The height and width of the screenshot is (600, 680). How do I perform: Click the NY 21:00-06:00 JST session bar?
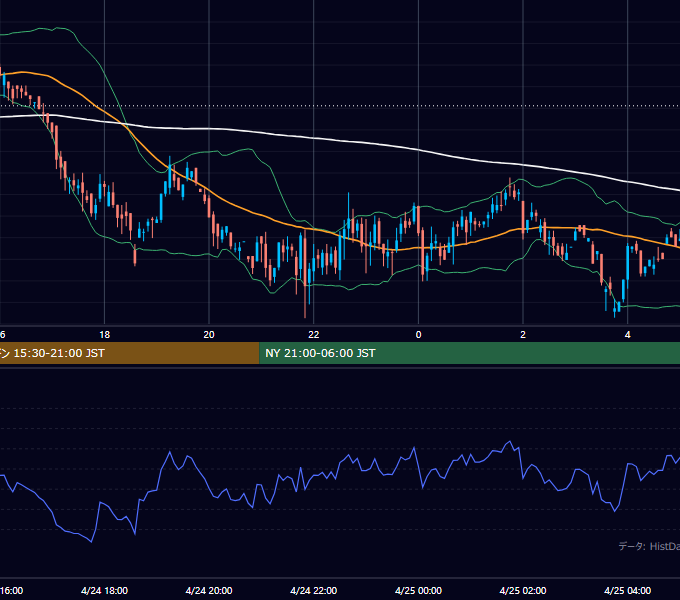click(x=470, y=353)
